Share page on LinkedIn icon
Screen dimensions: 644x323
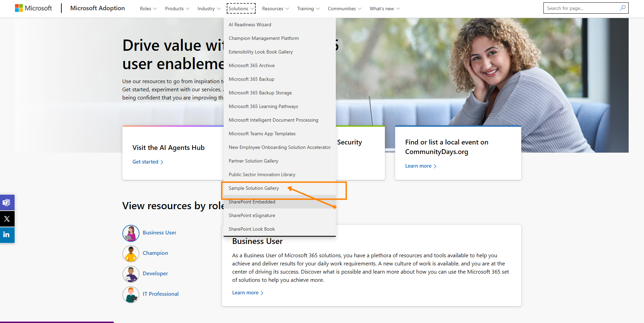click(7, 235)
